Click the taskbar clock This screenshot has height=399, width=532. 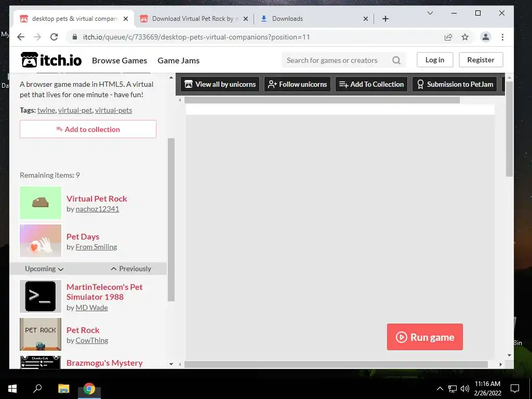487,389
